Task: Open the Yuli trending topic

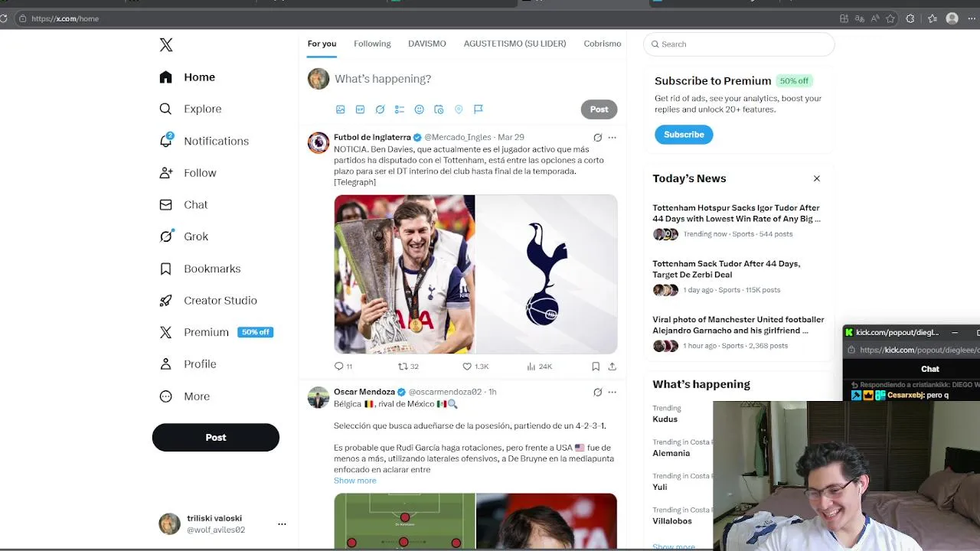Action: coord(660,487)
